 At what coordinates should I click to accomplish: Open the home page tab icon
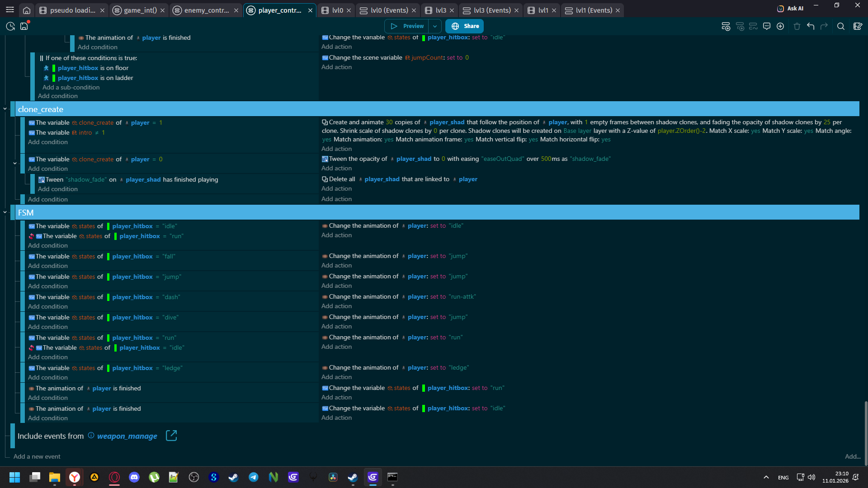(27, 10)
